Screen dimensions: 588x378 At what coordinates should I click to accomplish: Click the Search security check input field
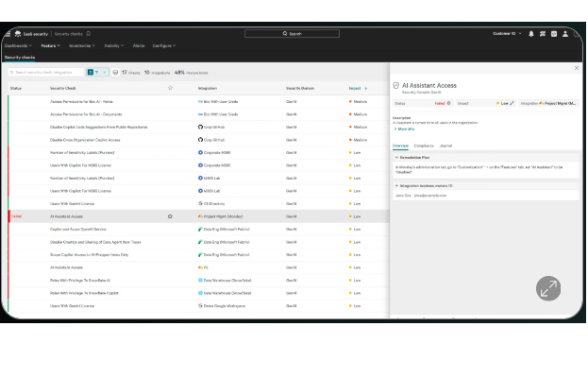coord(45,72)
